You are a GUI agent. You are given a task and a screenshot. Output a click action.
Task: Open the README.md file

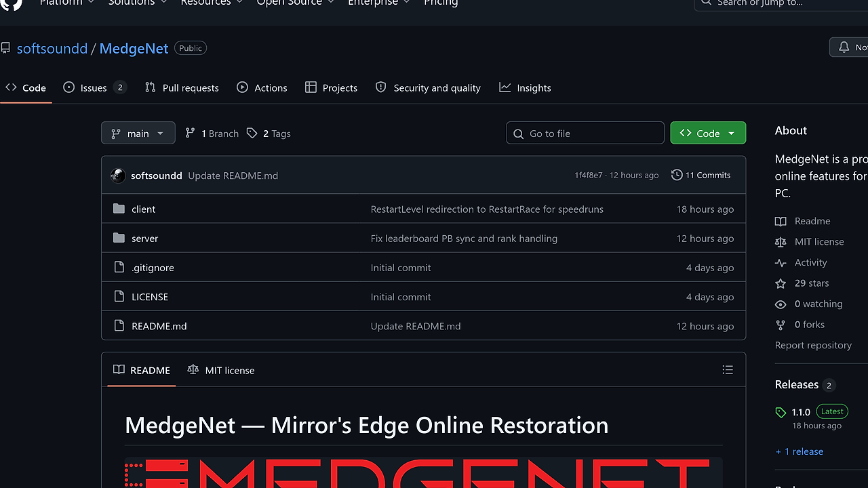(x=159, y=325)
